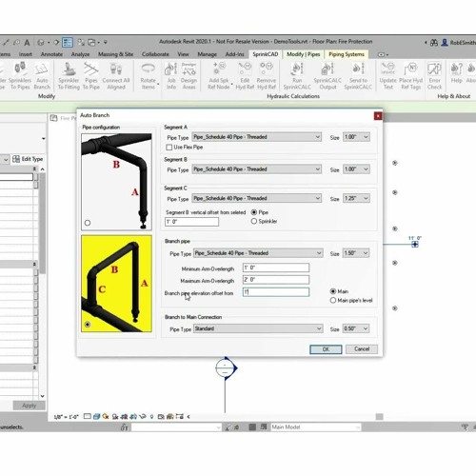
Task: Select the Pipes To Pipe tool
Action: [91, 75]
